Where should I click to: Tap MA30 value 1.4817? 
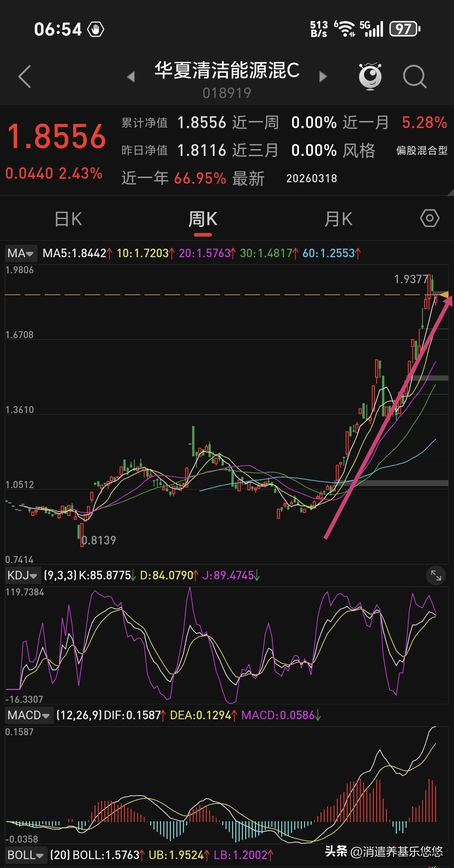coord(269,253)
